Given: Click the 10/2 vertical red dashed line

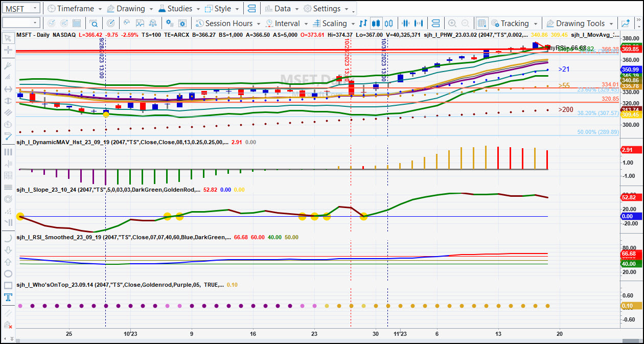Looking at the screenshot, I should (x=351, y=184).
